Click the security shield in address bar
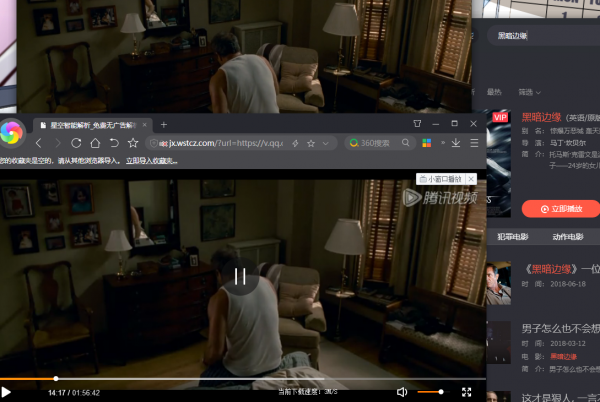Viewport: 600px width, 402px height. pos(153,143)
